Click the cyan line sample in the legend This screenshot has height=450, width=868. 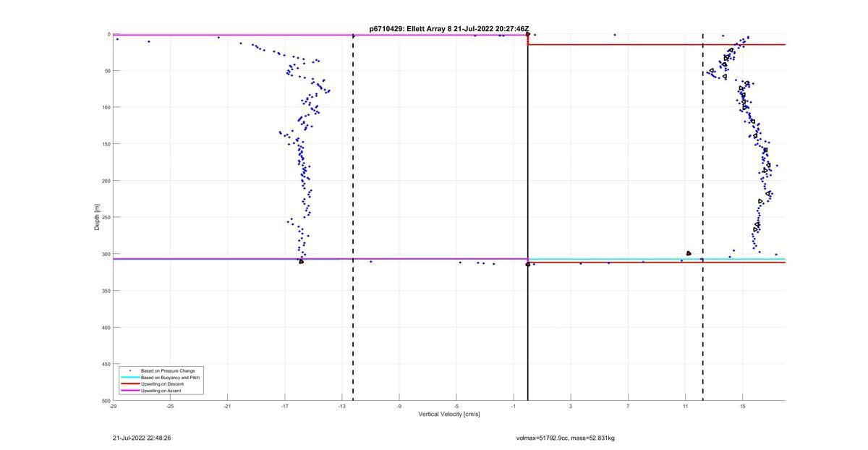(x=129, y=378)
